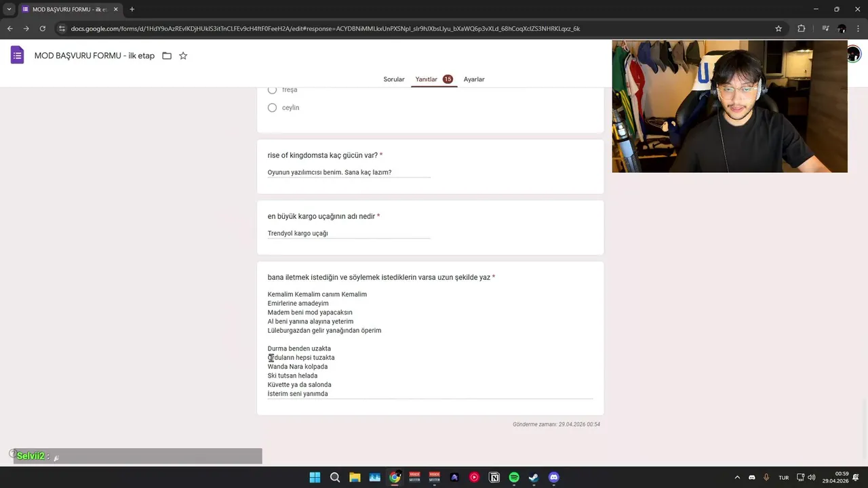Open Spotify from the taskbar
Image resolution: width=868 pixels, height=488 pixels.
pos(514,477)
